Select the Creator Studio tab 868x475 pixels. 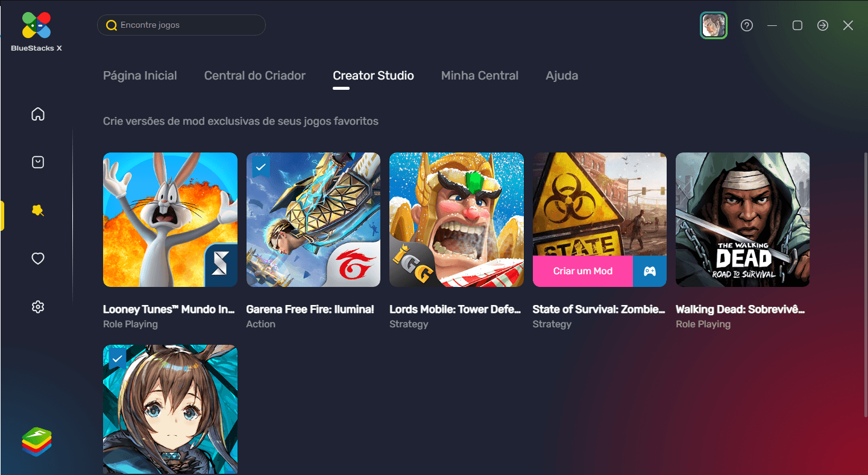point(374,75)
